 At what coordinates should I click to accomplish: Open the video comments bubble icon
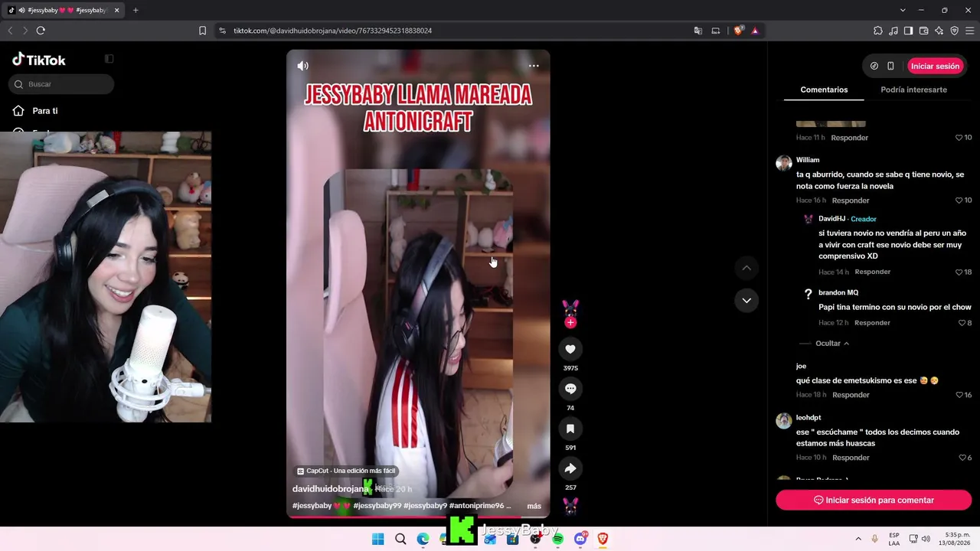tap(570, 389)
